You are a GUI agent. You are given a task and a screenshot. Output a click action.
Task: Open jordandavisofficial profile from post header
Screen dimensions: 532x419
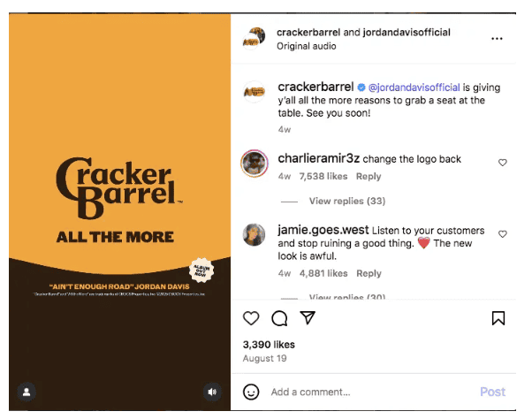click(x=407, y=32)
